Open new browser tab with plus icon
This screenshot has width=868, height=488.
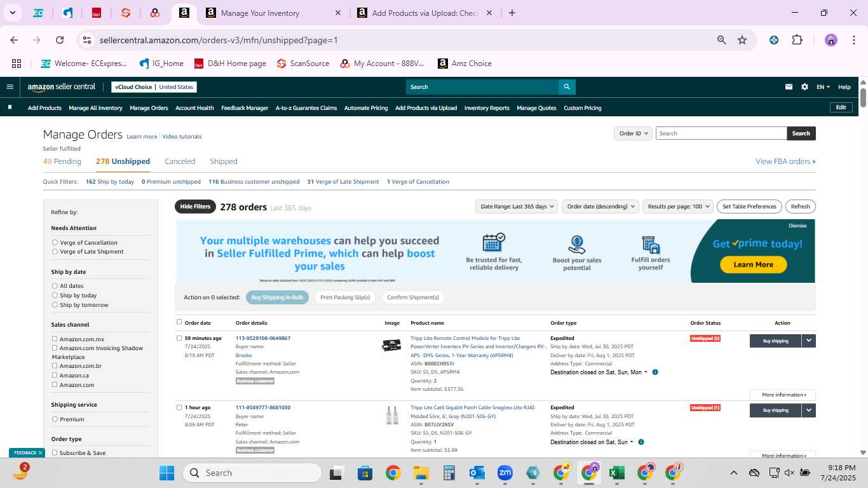pyautogui.click(x=512, y=13)
